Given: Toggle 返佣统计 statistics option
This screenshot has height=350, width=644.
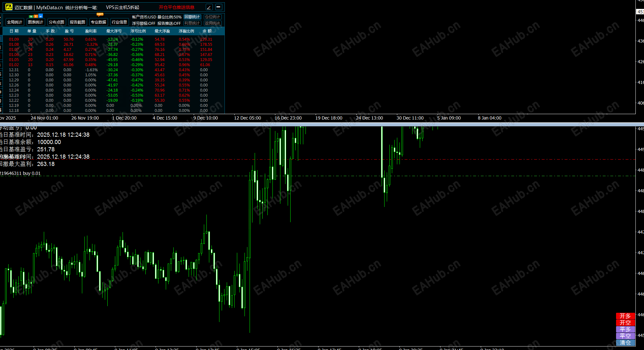Looking at the screenshot, I should click(212, 23).
